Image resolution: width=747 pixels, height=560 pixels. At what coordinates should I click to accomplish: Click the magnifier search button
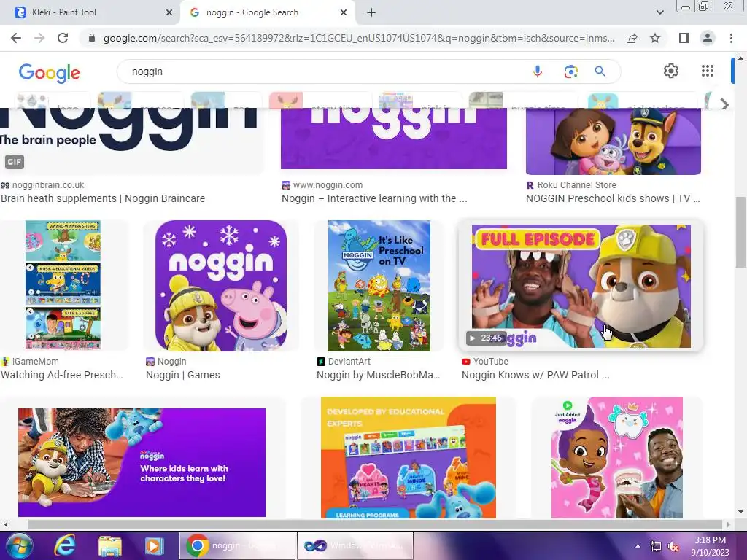point(600,71)
